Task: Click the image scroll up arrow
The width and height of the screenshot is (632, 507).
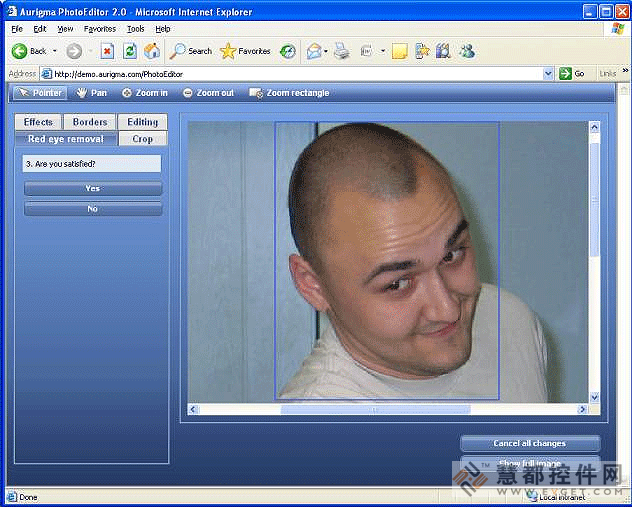Action: 595,128
